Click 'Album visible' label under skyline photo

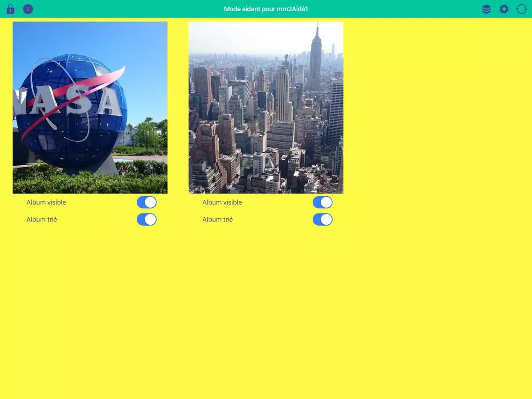coord(222,202)
